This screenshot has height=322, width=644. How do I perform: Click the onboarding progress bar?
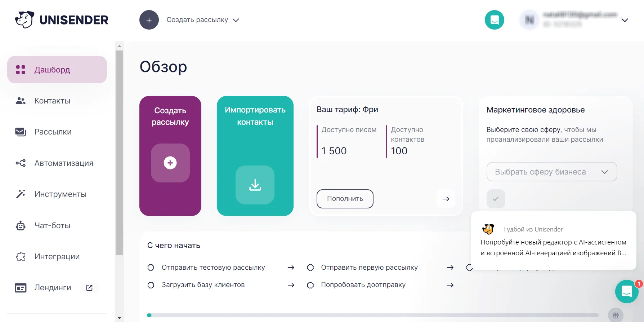(x=373, y=315)
